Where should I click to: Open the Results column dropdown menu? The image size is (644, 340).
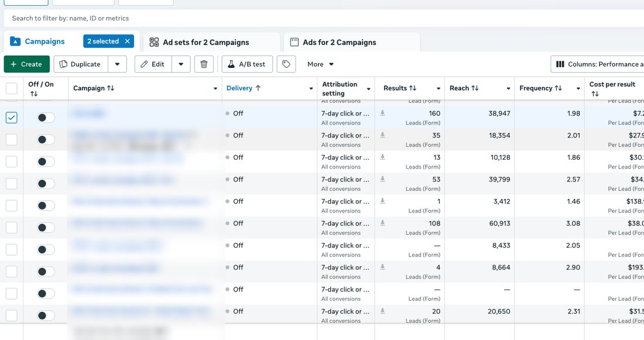tap(439, 88)
